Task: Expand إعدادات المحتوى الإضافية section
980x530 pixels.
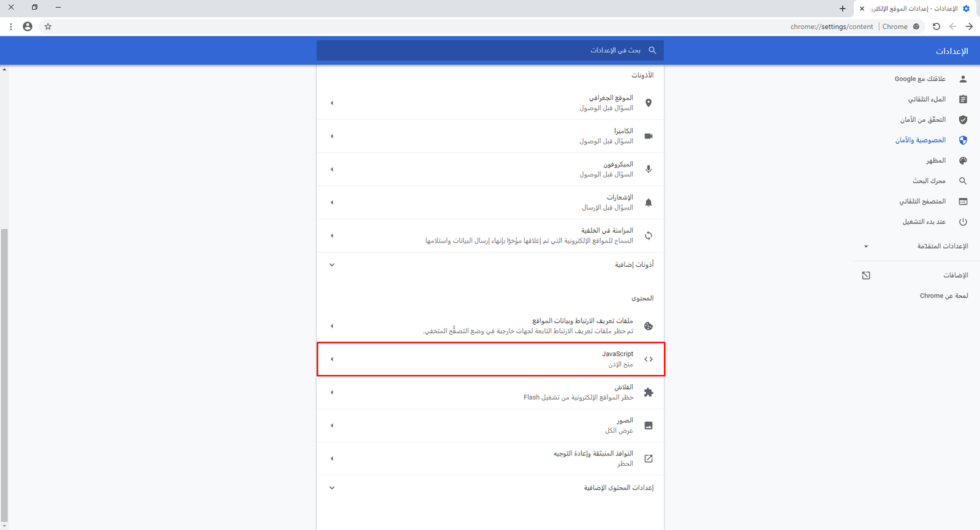Action: [x=490, y=488]
